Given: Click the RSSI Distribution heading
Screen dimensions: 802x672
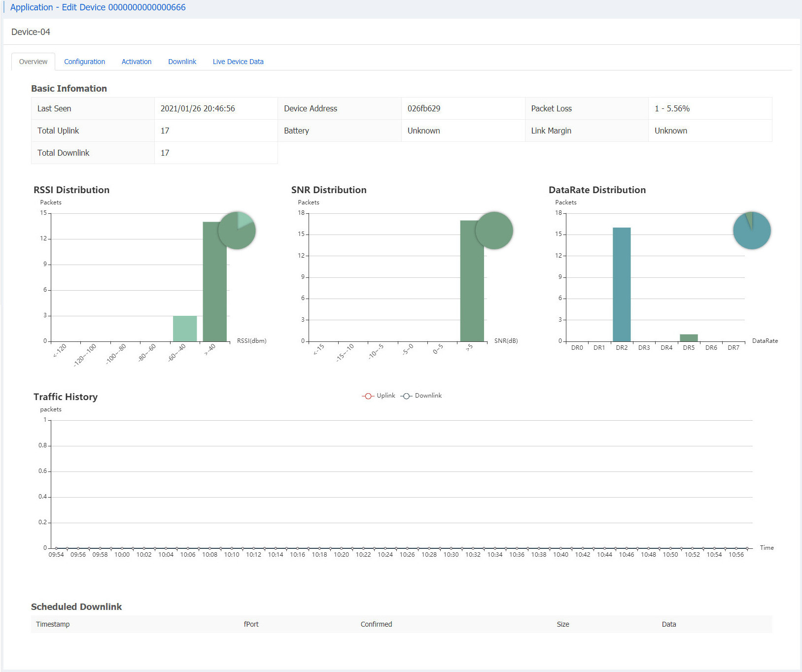Looking at the screenshot, I should click(x=71, y=190).
